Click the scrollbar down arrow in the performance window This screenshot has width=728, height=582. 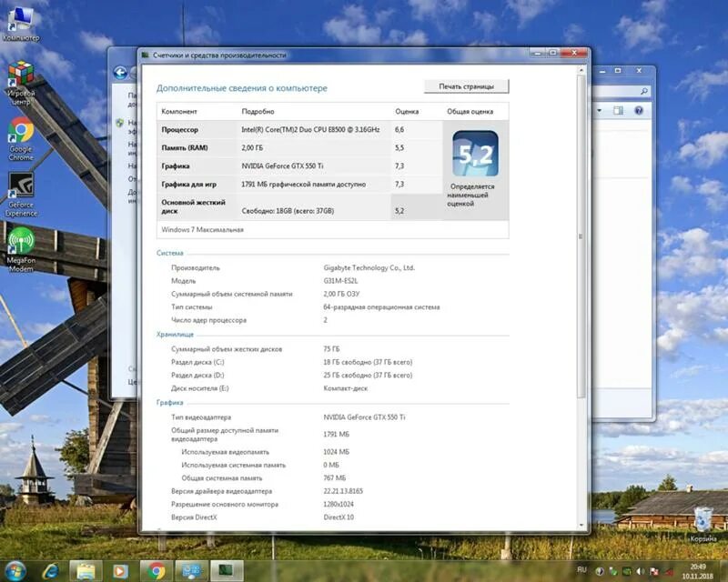tap(581, 526)
